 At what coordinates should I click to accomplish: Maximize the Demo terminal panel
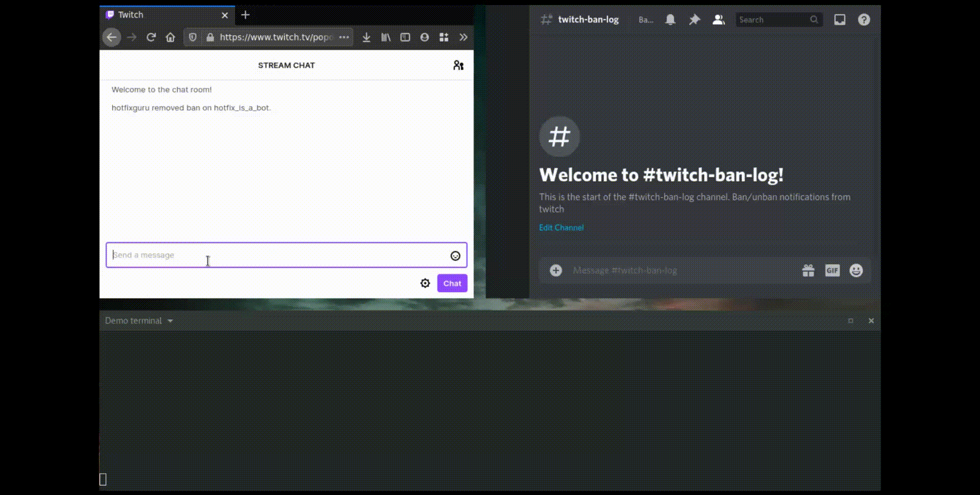[850, 321]
